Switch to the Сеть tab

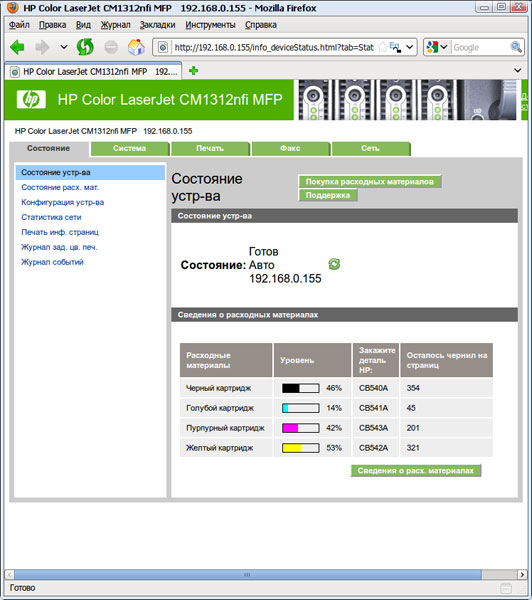[x=371, y=148]
